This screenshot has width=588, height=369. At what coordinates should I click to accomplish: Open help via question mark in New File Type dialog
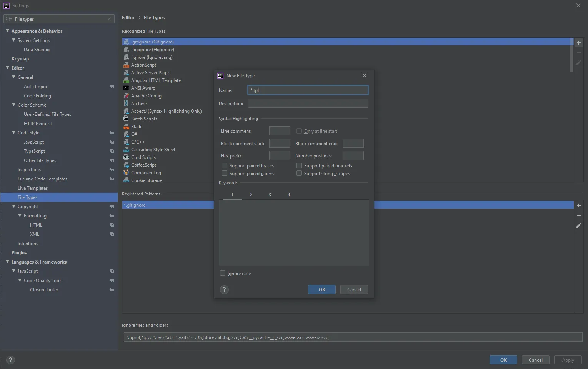pos(224,289)
